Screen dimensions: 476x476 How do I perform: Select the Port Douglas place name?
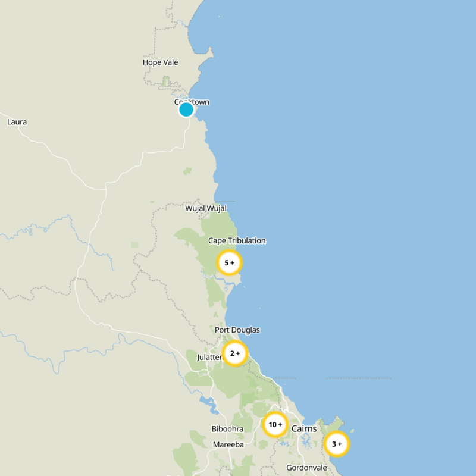point(238,328)
